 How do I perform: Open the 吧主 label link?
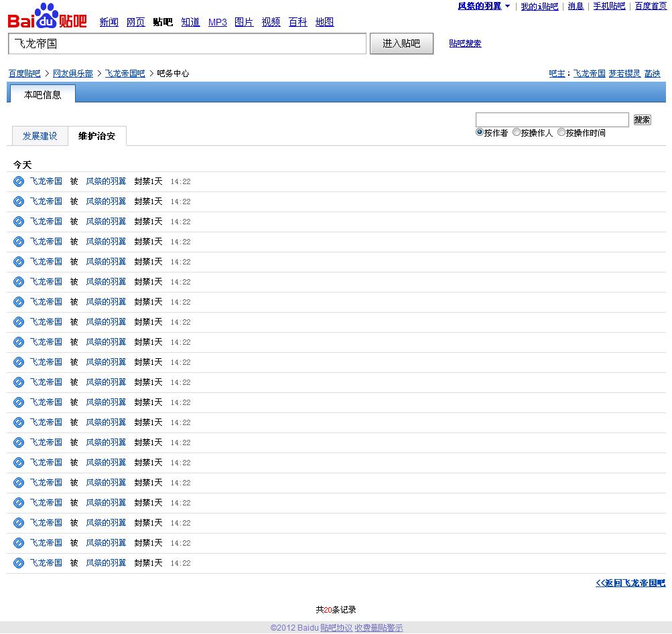557,73
